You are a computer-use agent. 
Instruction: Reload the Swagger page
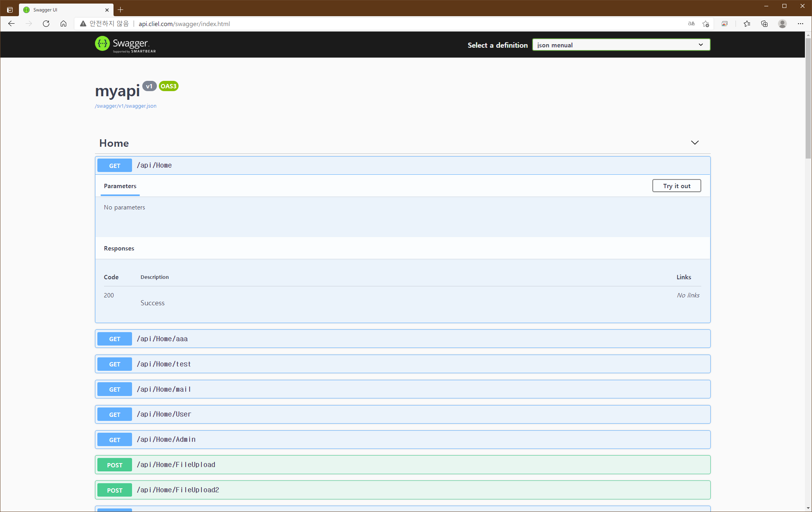pos(46,24)
